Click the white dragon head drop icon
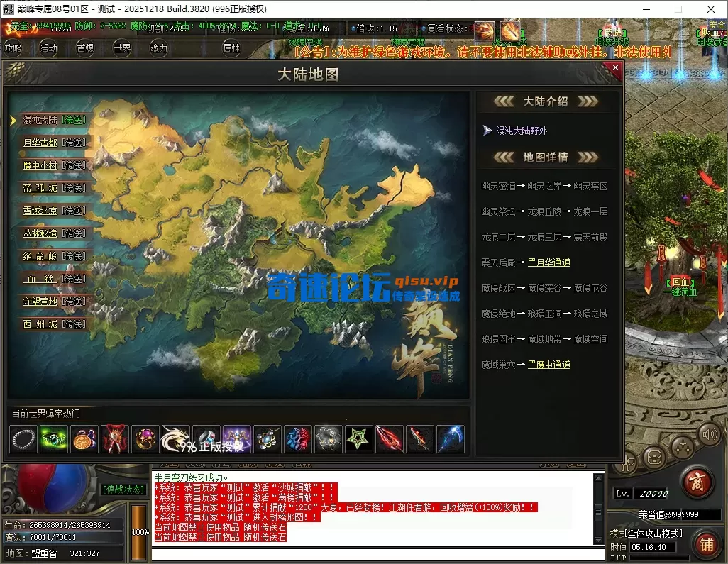The width and height of the screenshot is (728, 564). 176,438
